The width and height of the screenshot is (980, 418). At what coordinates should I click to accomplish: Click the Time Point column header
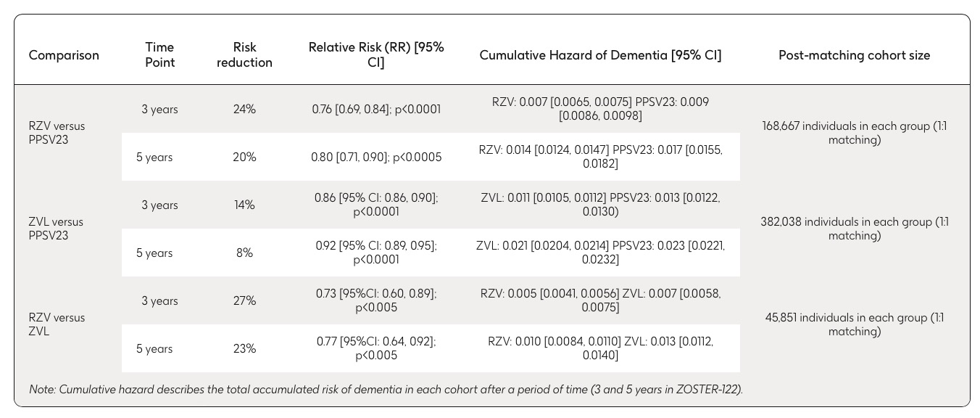159,55
